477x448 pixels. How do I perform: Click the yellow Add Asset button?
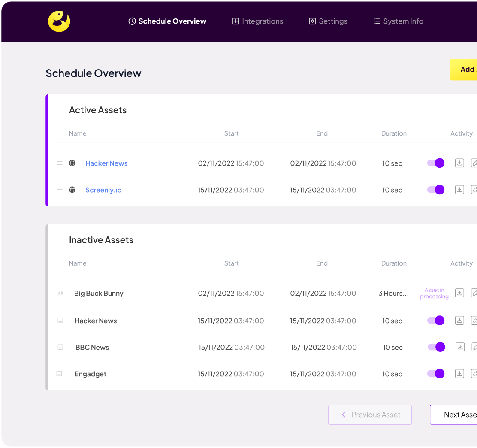coord(463,70)
